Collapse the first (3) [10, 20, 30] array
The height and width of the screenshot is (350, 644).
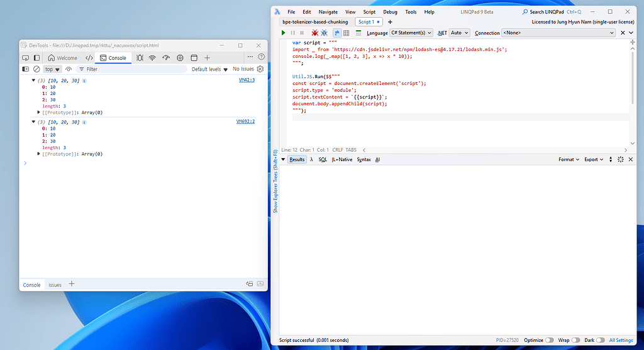point(33,81)
